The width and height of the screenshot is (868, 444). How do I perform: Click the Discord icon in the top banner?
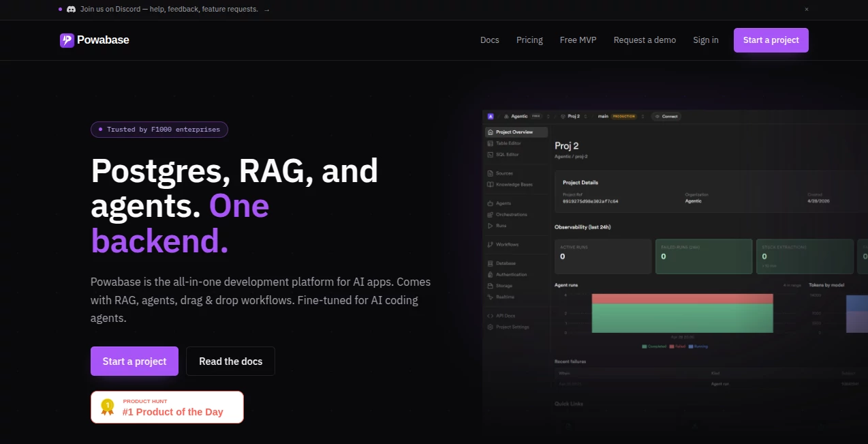point(71,10)
